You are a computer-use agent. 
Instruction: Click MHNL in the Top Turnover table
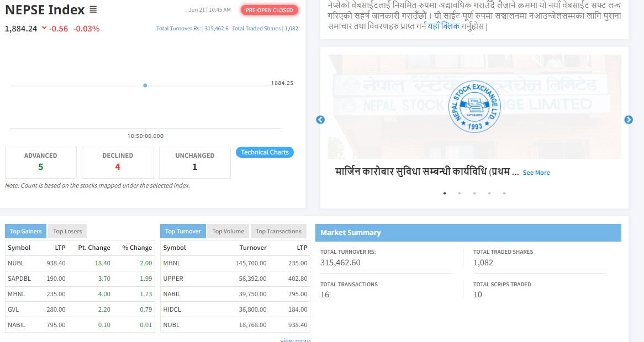[x=172, y=263]
